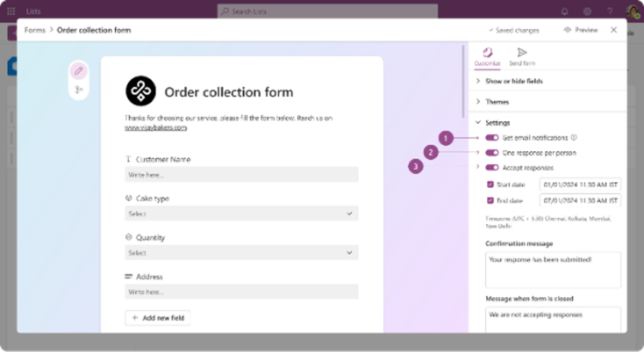
Task: Toggle Get email notifications switch
Action: pos(492,137)
